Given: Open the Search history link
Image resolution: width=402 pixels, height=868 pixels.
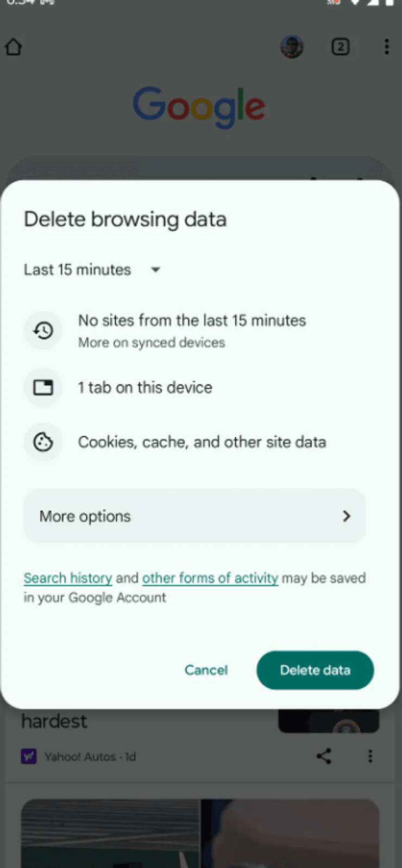Looking at the screenshot, I should coord(67,578).
